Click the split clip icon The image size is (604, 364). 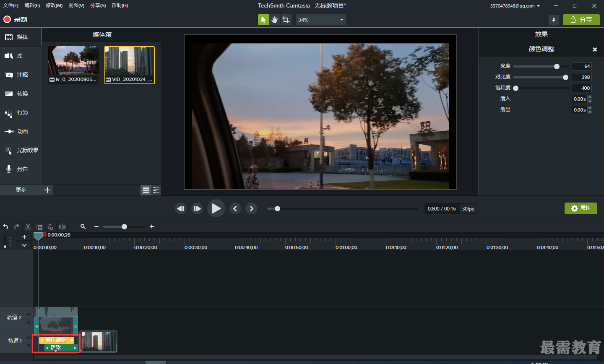click(x=62, y=226)
